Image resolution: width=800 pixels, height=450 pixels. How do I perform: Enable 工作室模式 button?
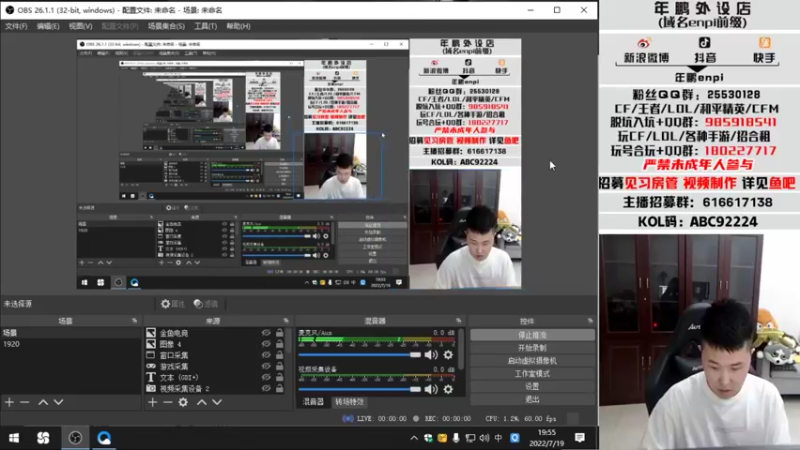coord(532,373)
